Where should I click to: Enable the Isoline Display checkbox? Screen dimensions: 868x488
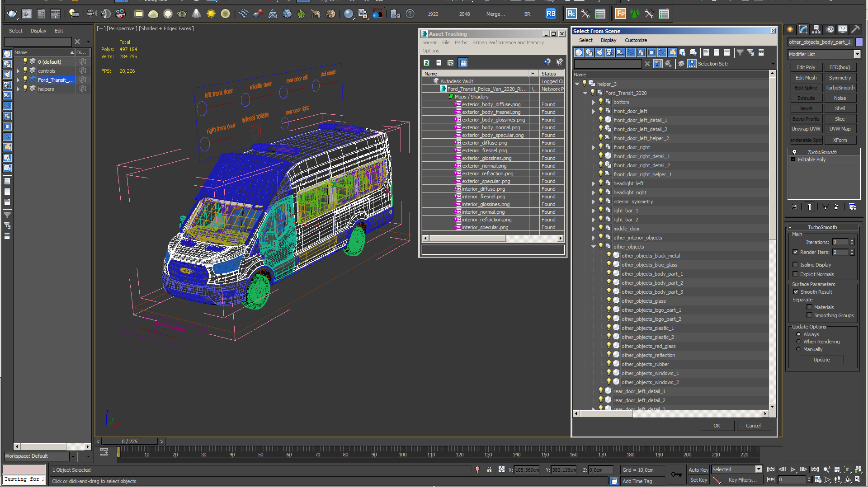tap(795, 265)
